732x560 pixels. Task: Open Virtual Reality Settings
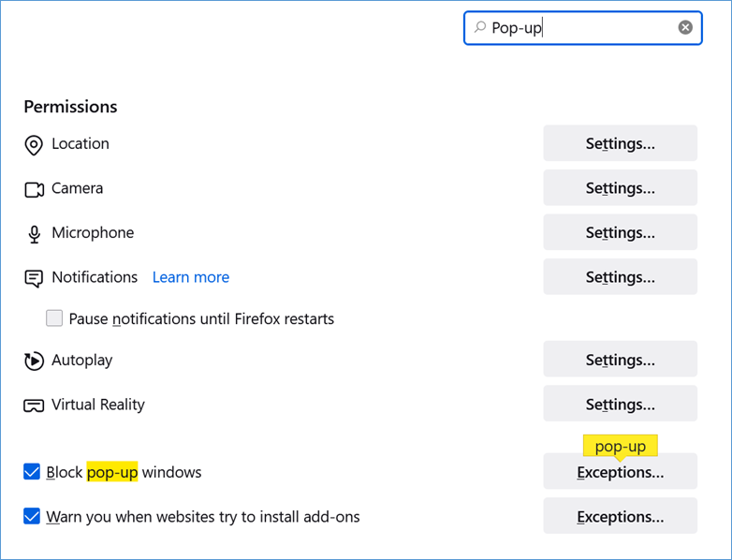pos(620,405)
